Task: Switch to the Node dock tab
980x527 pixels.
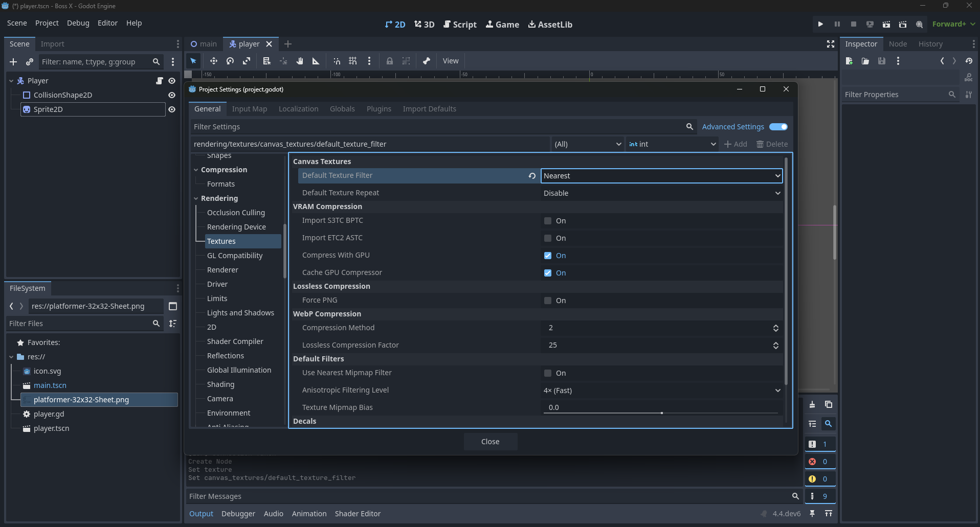Action: click(898, 44)
